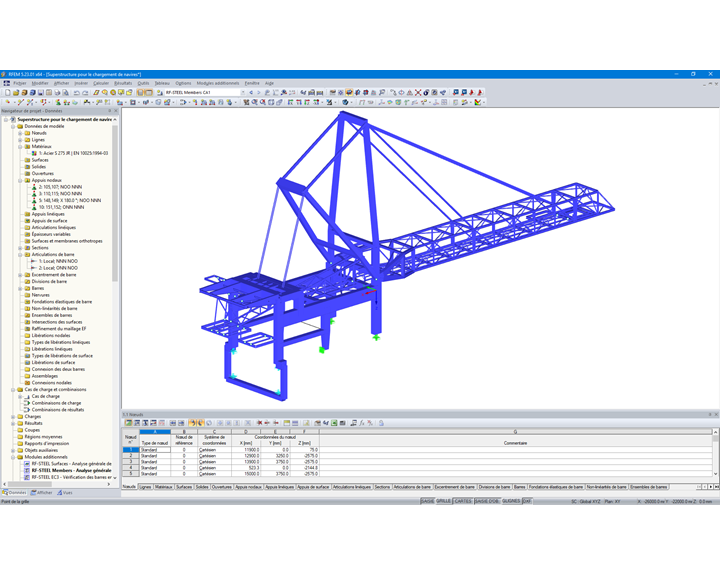Open the Calculer menu

[x=101, y=83]
